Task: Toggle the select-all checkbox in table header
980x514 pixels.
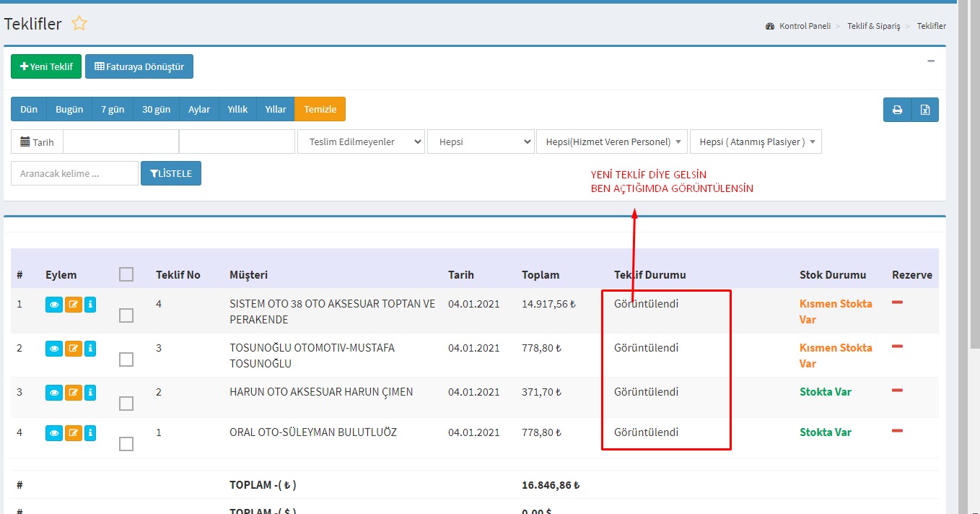Action: coord(126,274)
